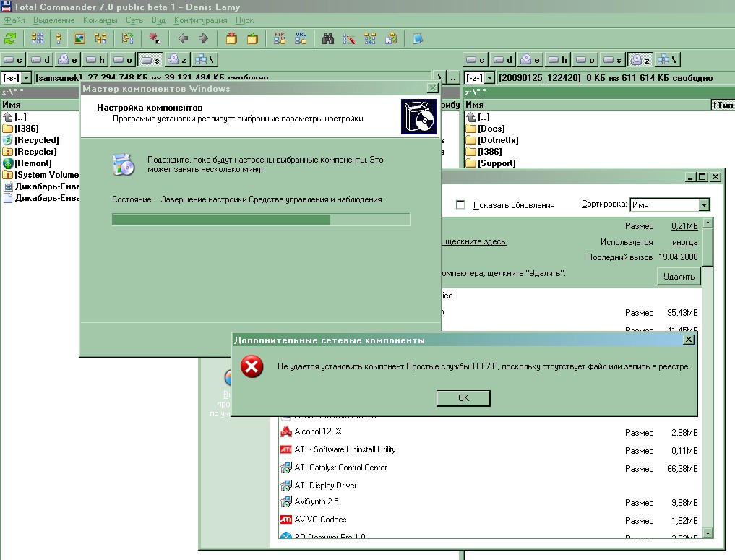735x560 pixels.
Task: Open file search with the binoculars icon
Action: (x=328, y=38)
